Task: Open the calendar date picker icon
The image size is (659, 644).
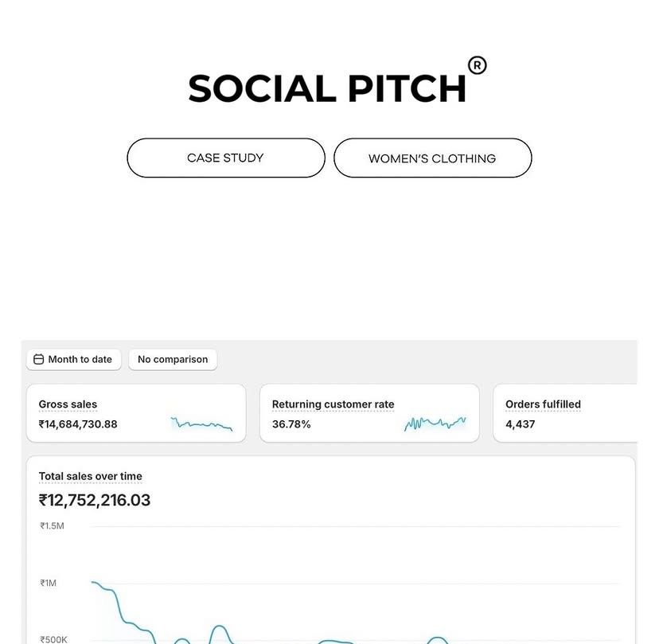Action: 37,359
